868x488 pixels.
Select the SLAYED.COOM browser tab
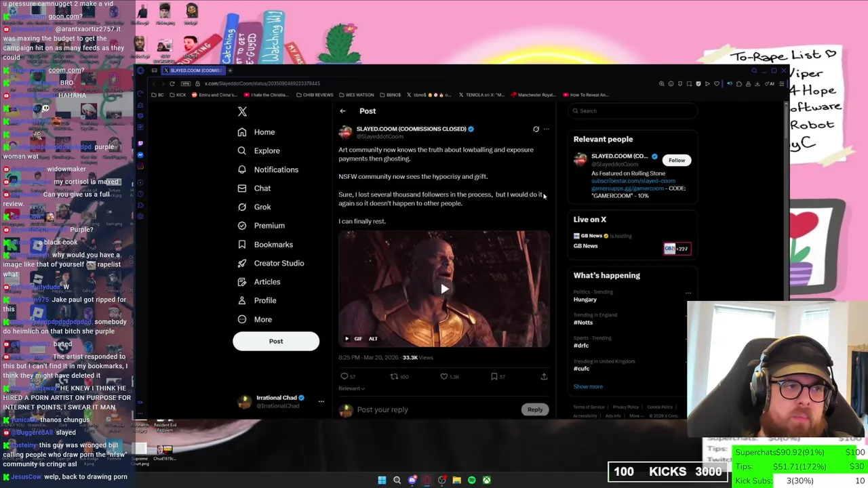[192, 70]
